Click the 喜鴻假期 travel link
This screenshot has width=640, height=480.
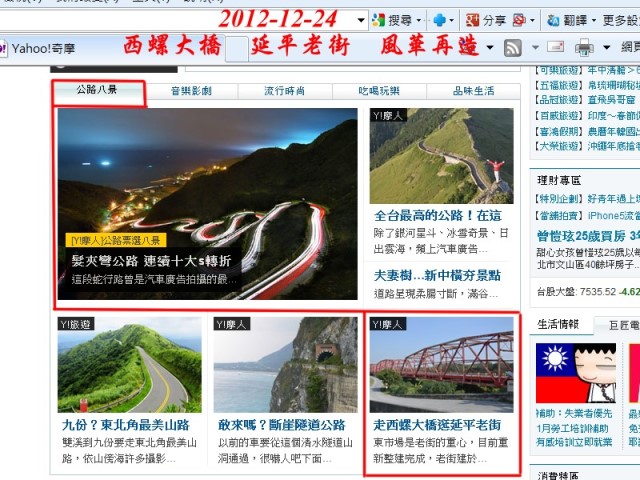(x=587, y=131)
